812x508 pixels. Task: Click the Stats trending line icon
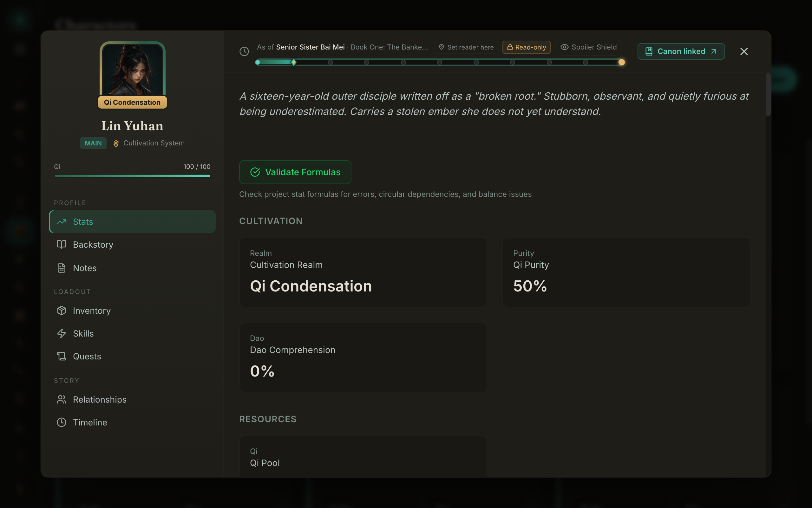pos(62,222)
